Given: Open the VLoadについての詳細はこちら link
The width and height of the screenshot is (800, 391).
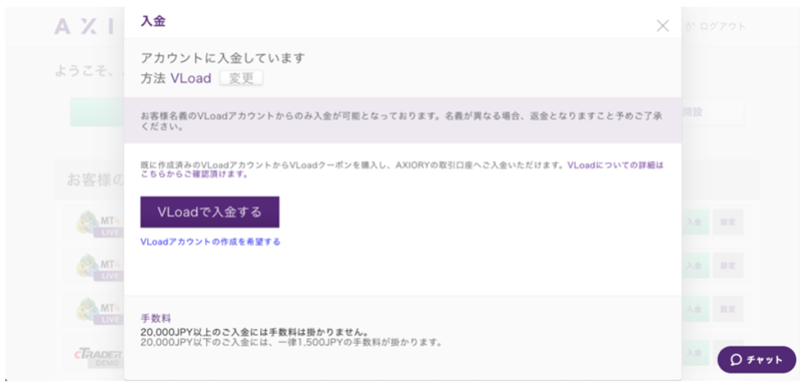Looking at the screenshot, I should click(x=402, y=170).
